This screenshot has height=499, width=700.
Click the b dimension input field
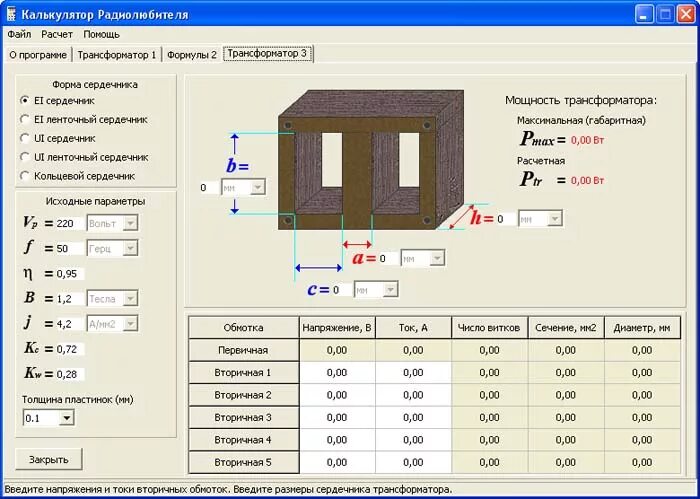click(x=209, y=187)
